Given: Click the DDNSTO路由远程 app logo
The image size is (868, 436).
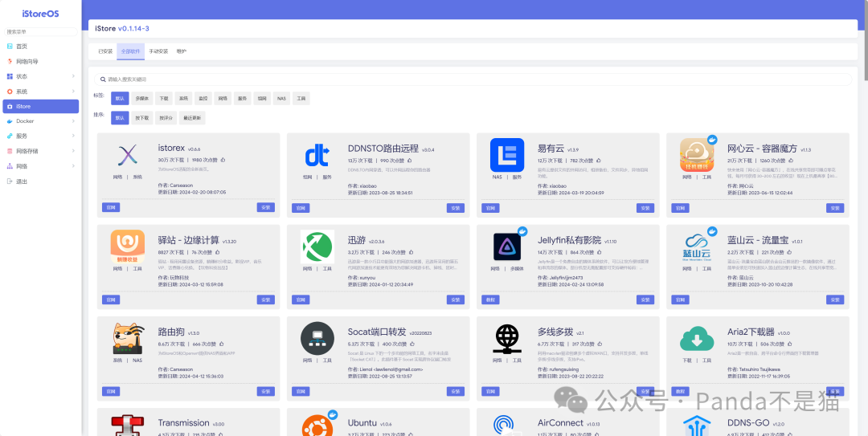Looking at the screenshot, I should [317, 155].
